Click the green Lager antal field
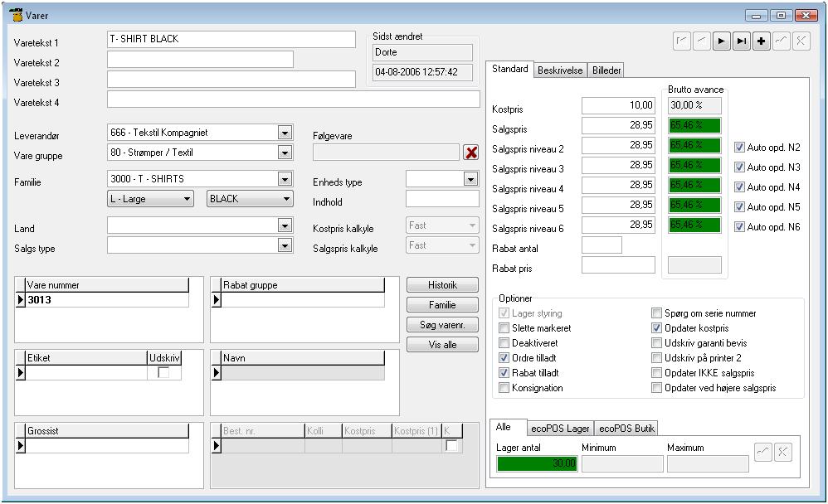The height and width of the screenshot is (504, 828). (x=537, y=463)
